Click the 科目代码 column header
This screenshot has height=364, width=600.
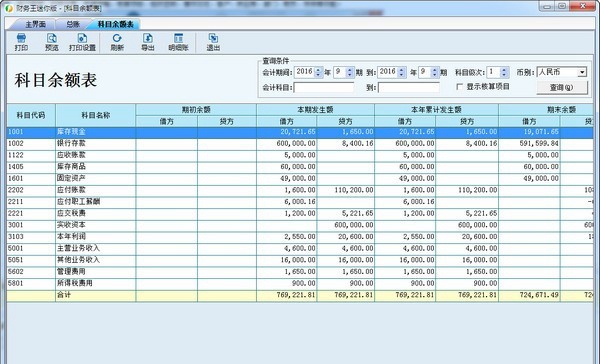[31, 115]
